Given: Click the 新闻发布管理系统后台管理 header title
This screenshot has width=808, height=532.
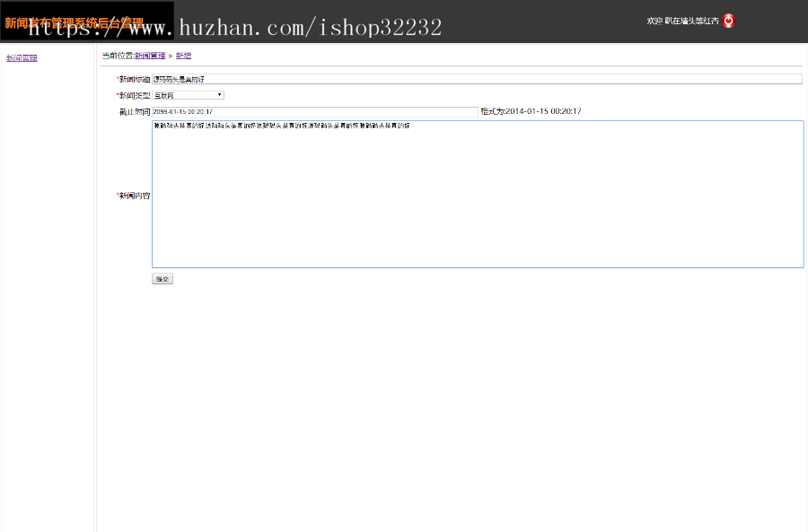Looking at the screenshot, I should [74, 22].
